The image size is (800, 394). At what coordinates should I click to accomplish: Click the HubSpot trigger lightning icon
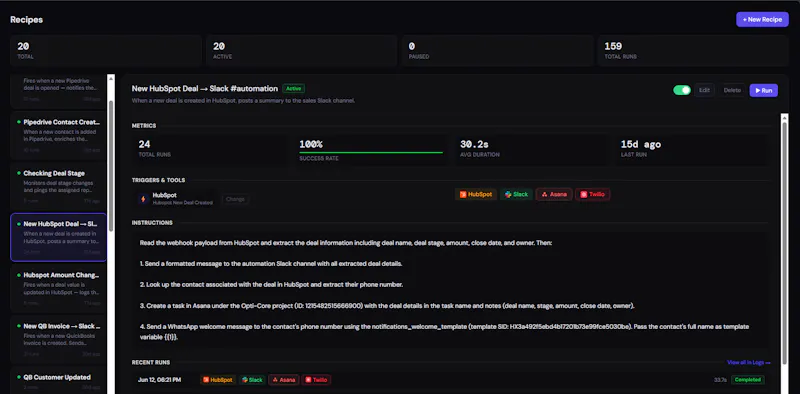[x=143, y=199]
